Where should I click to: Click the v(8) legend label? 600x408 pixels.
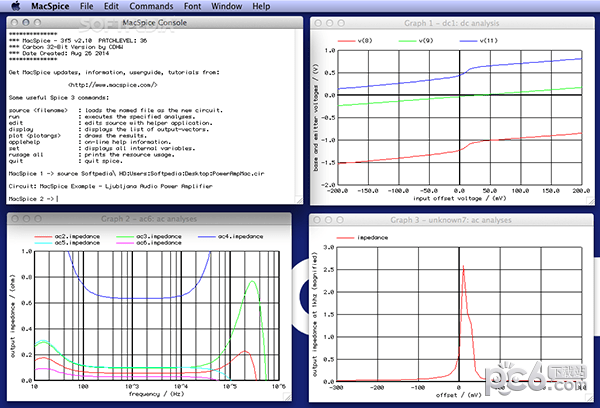[x=365, y=41]
